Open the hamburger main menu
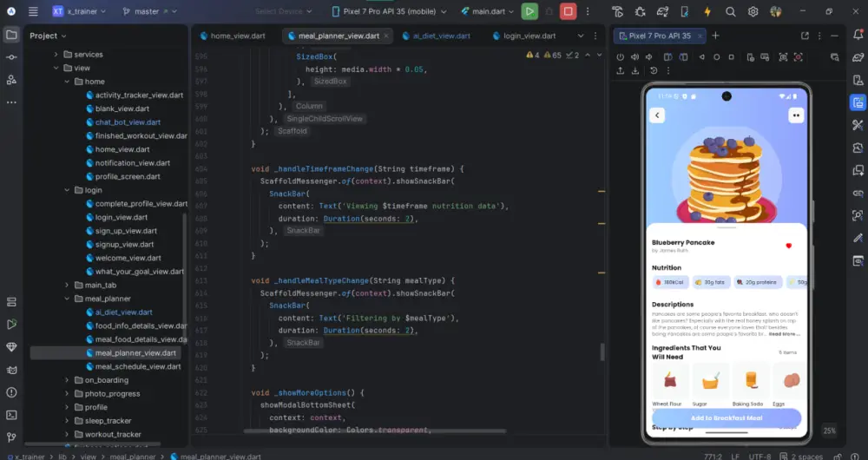The width and height of the screenshot is (868, 460). (33, 11)
